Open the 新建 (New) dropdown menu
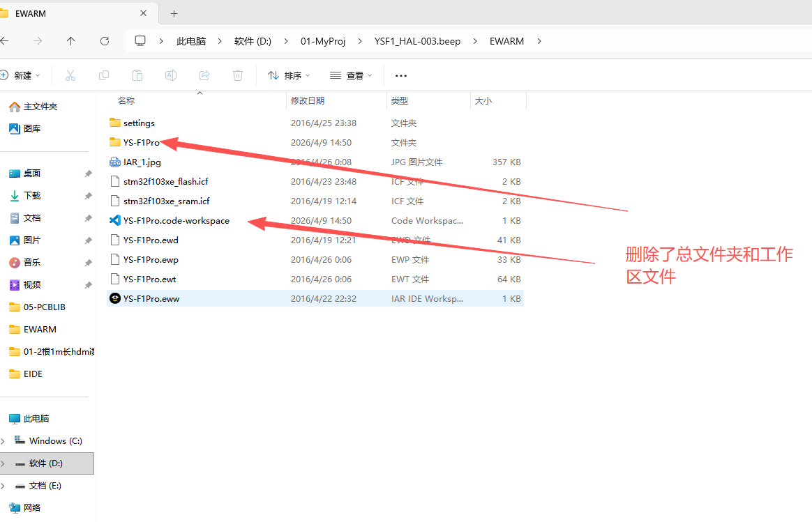Viewport: 812px width, 522px height. click(x=21, y=75)
